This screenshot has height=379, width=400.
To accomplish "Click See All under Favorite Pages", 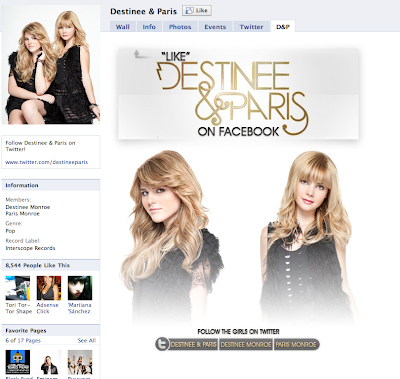I will click(x=87, y=340).
